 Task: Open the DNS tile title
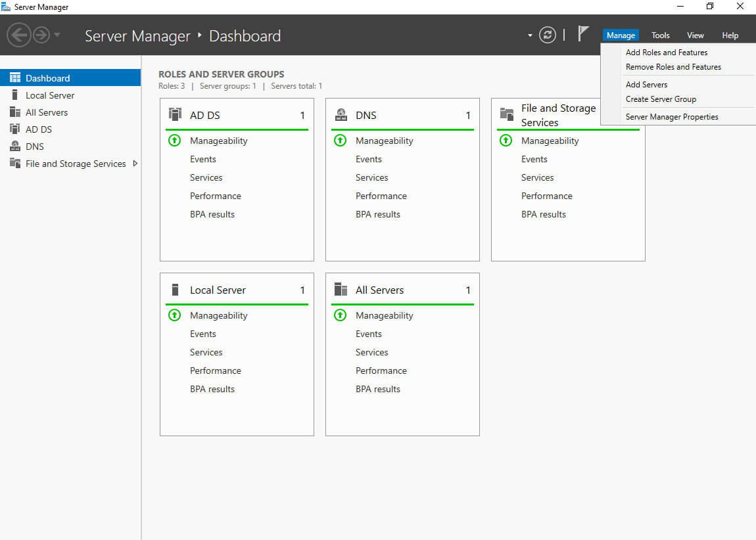[366, 115]
